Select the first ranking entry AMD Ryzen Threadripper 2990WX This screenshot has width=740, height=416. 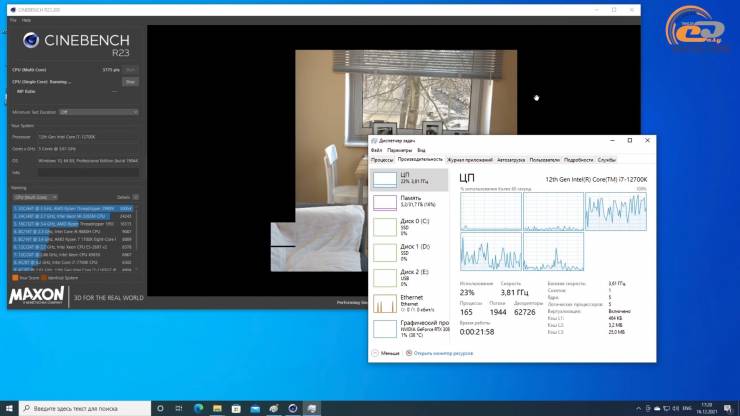click(x=73, y=208)
